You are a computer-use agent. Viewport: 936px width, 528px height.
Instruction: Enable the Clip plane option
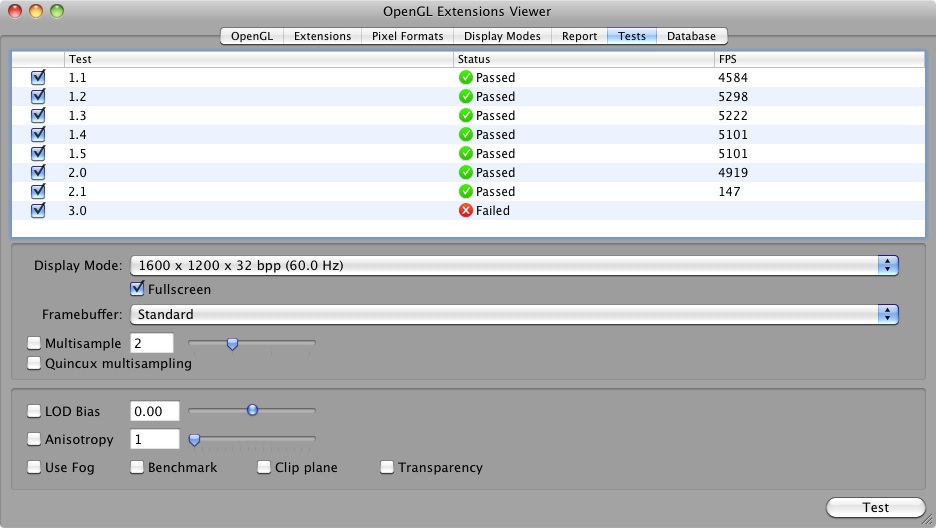tap(264, 467)
